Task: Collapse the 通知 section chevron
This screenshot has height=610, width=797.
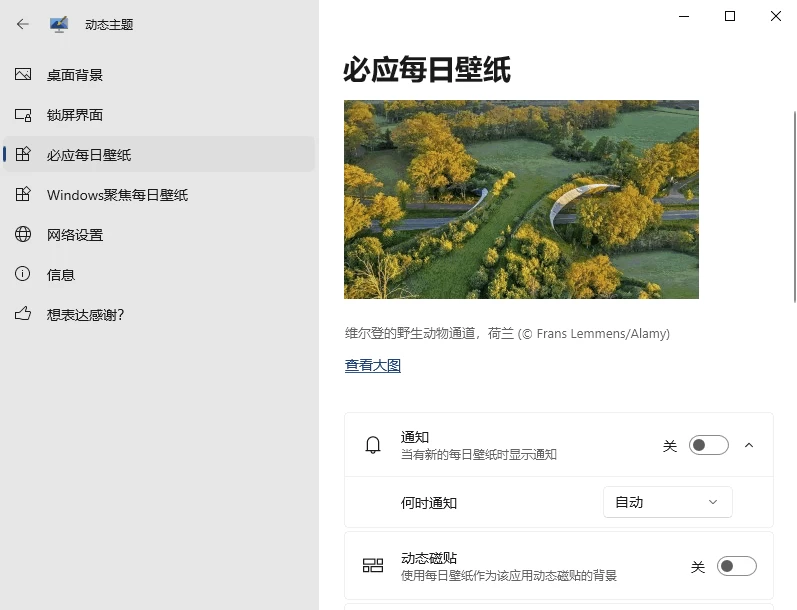Action: coord(749,445)
